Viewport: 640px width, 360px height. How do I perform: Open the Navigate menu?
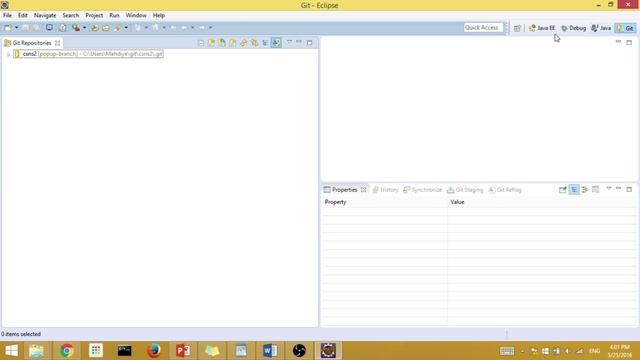[x=45, y=15]
